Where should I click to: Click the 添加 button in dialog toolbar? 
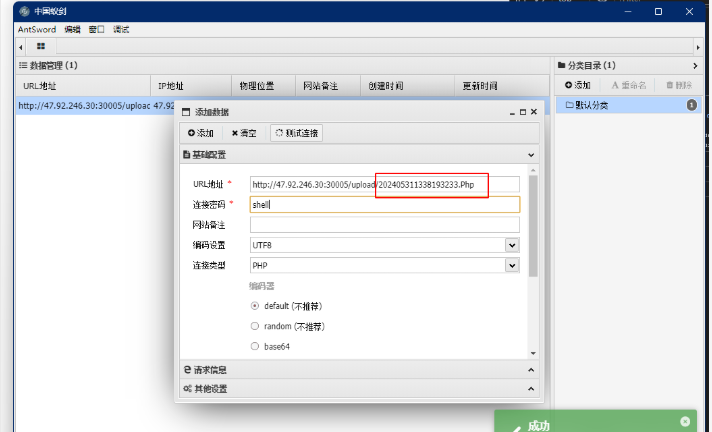click(201, 133)
